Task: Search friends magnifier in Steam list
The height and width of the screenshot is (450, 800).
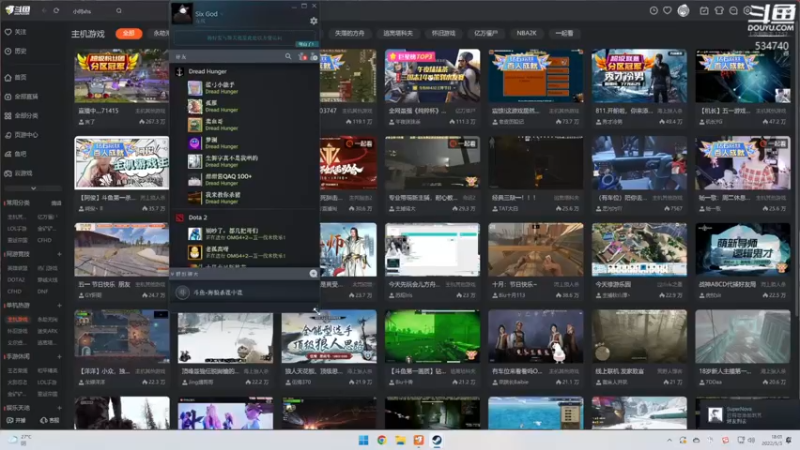Action: tap(288, 57)
